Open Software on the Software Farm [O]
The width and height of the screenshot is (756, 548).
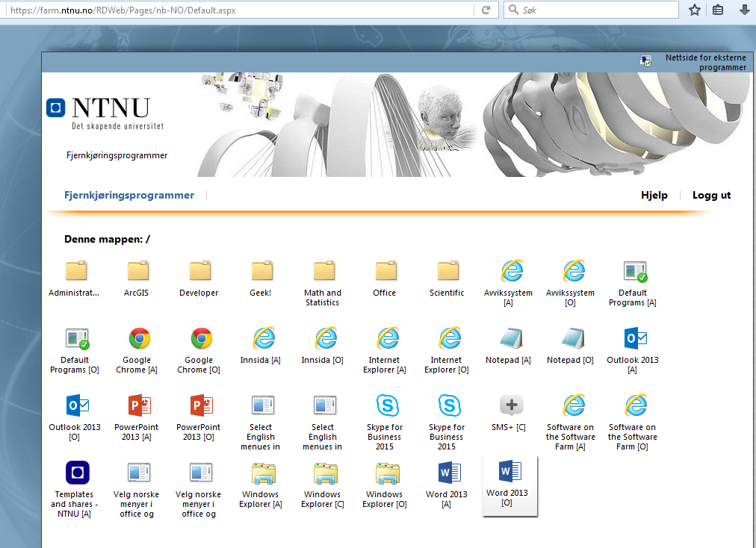click(x=633, y=423)
